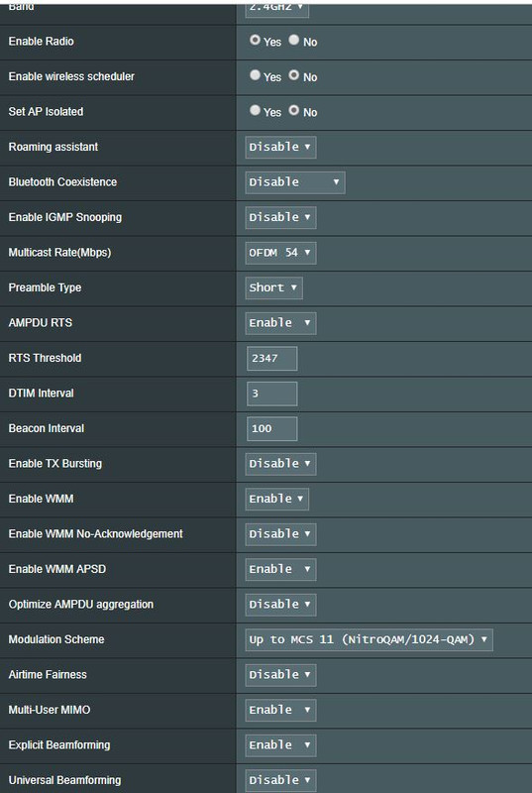
Task: Open the Explicit Beamforming dropdown
Action: point(280,745)
